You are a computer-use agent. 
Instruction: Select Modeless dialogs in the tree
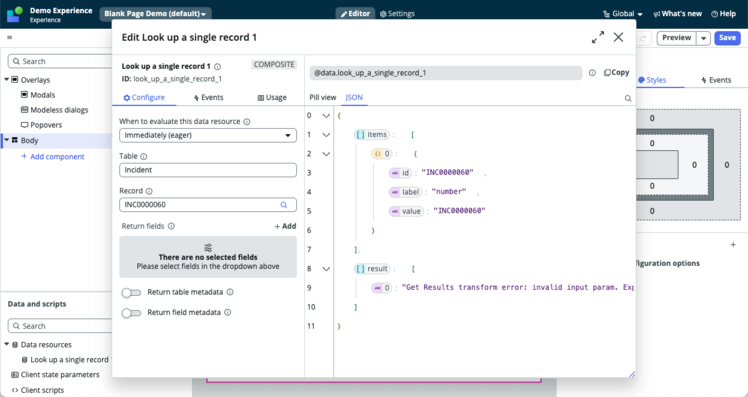(54, 110)
